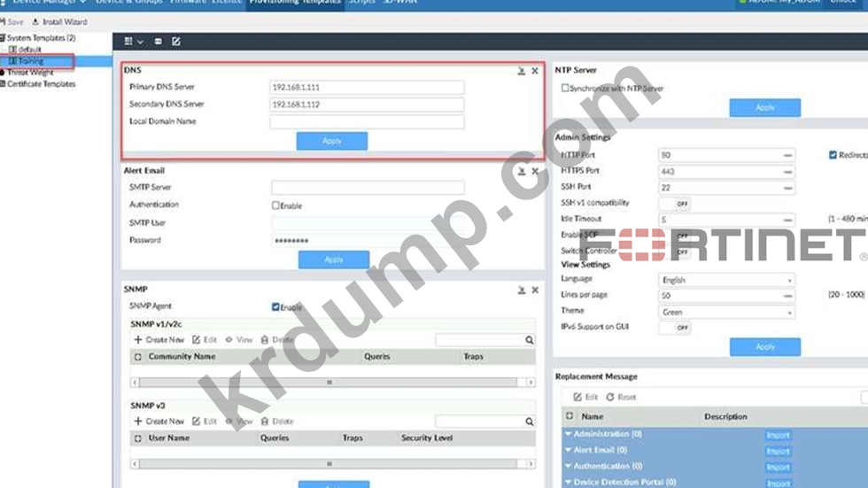This screenshot has height=488, width=868.
Task: Close the SNMP panel
Action: [x=535, y=290]
